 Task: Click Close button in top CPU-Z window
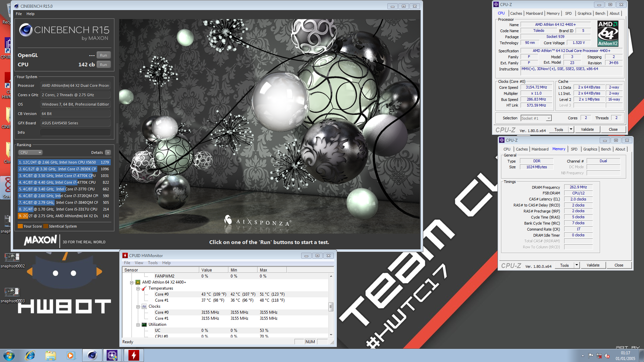(x=613, y=130)
